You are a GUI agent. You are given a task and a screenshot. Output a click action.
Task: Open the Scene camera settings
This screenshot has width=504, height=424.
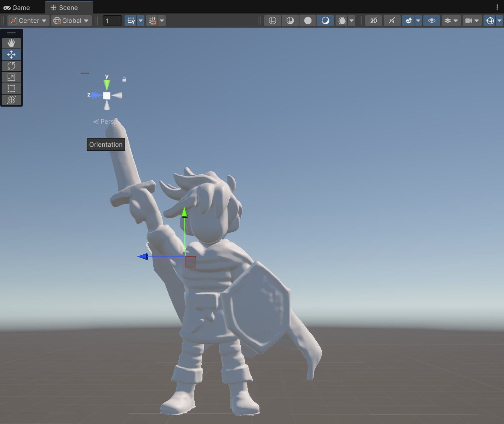coord(472,21)
